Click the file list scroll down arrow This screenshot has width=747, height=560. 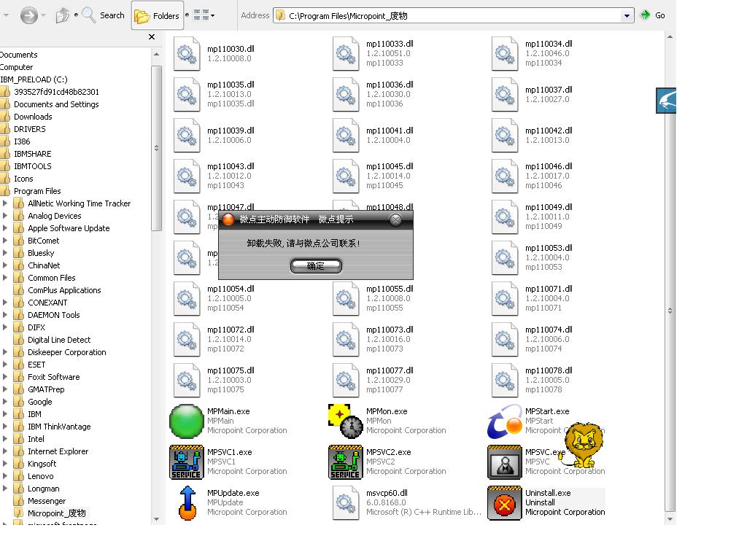click(x=670, y=519)
